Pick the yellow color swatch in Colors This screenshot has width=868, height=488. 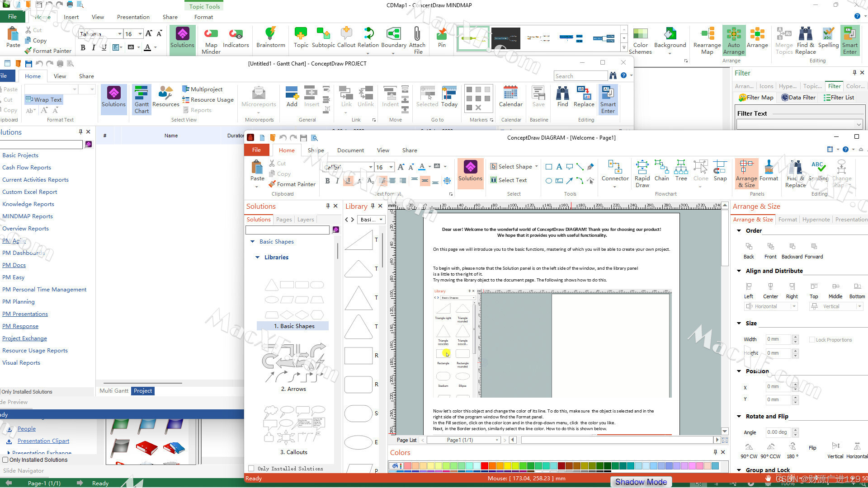[x=508, y=466]
